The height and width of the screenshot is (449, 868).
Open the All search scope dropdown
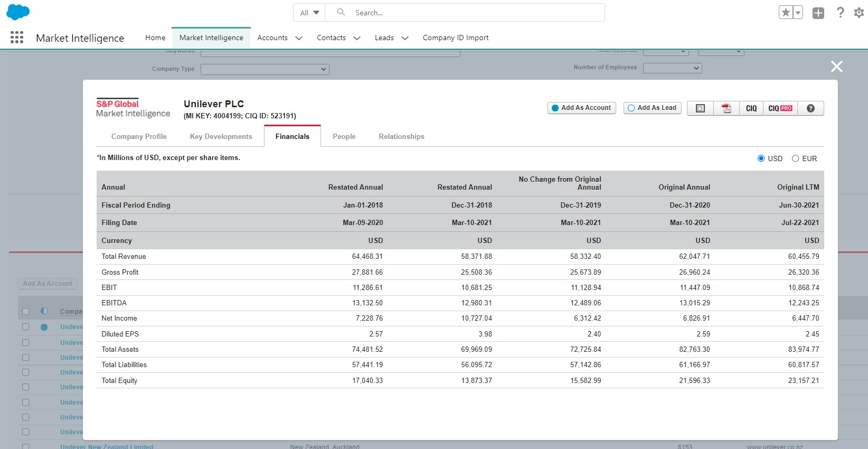tap(309, 13)
